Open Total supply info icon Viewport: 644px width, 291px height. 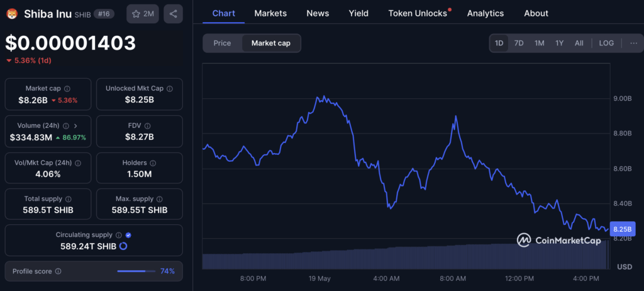tap(69, 199)
